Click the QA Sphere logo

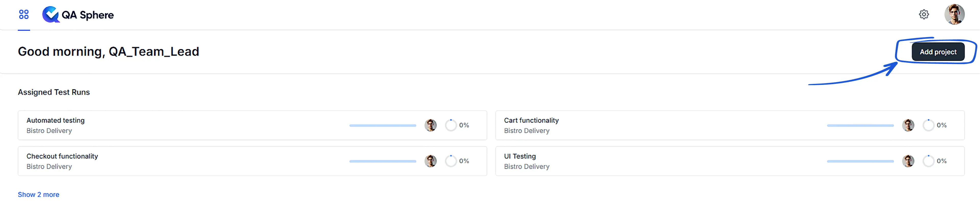(x=78, y=15)
